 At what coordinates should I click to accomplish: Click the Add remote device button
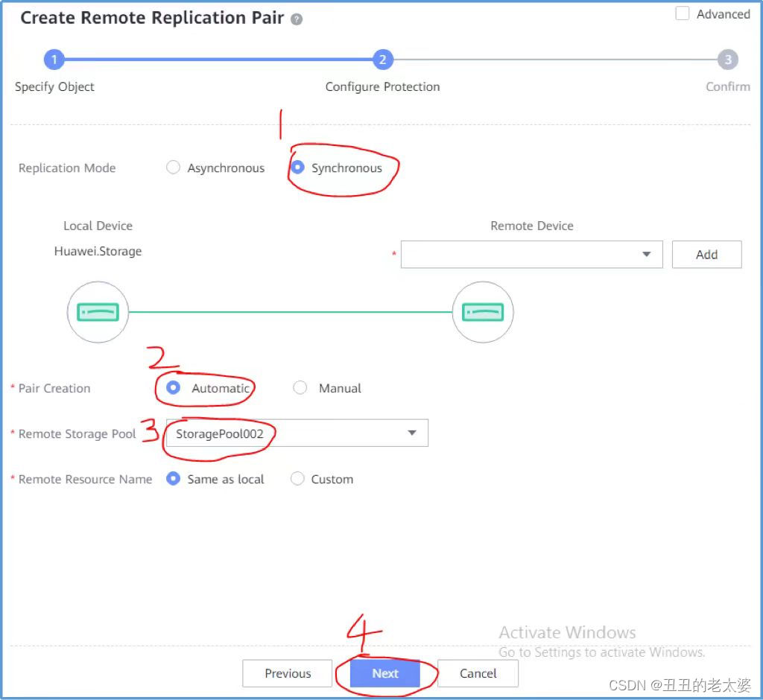tap(706, 255)
